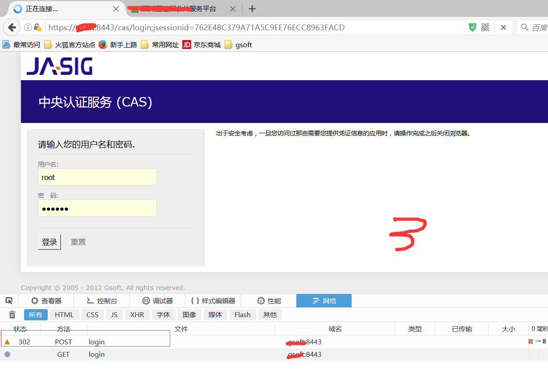
Task: Select the GET login request row
Action: coord(274,354)
